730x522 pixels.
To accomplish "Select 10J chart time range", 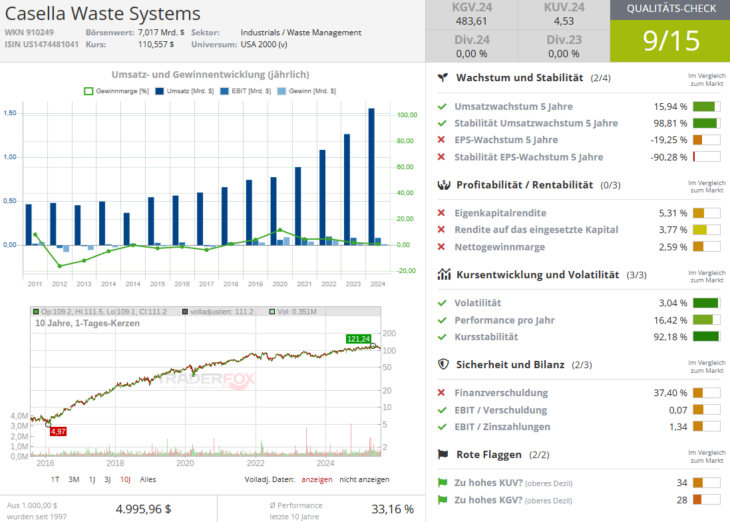I will point(125,479).
